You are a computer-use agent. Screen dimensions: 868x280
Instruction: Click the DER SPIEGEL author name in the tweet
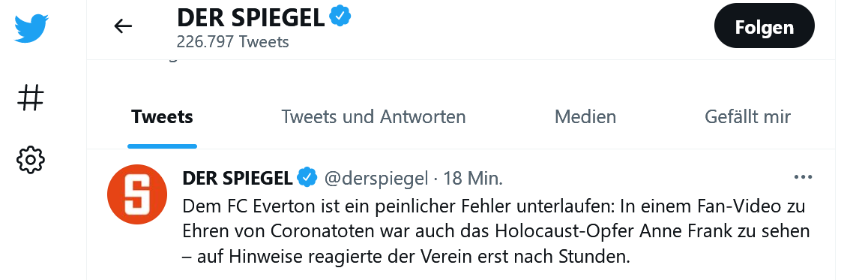(238, 178)
